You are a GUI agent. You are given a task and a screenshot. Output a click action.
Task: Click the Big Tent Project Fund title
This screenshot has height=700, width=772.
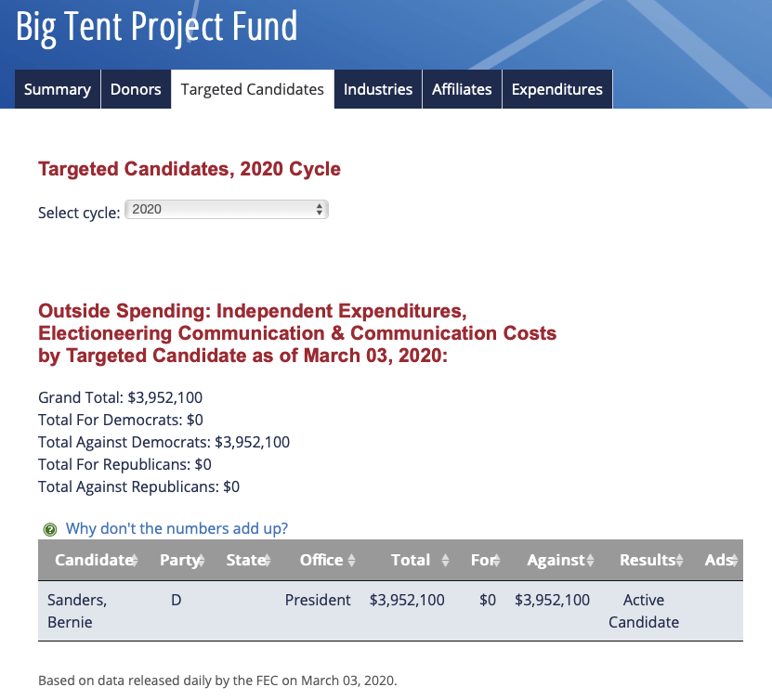[157, 27]
